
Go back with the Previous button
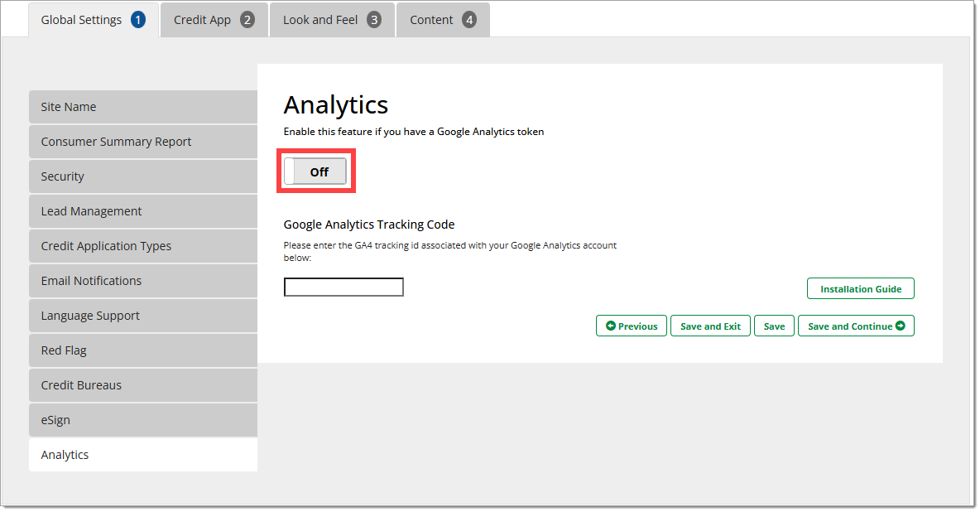(631, 326)
